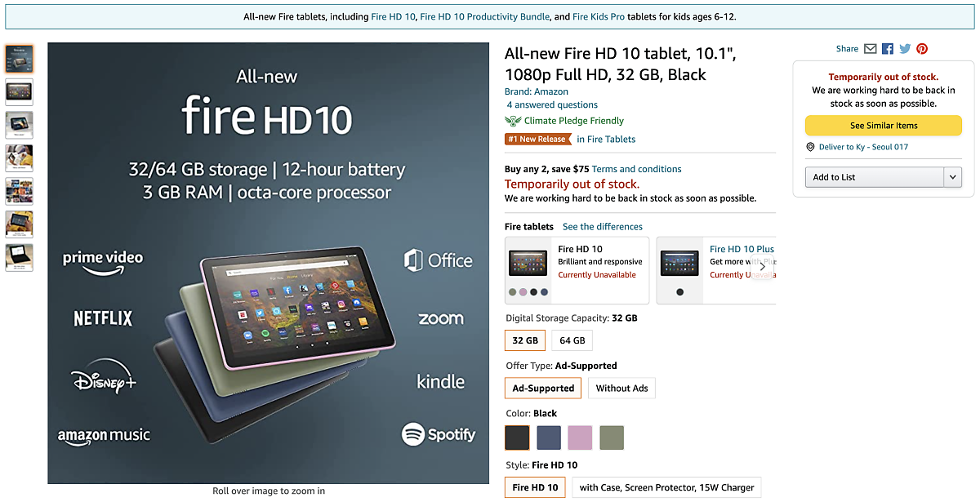
Task: Share on Pinterest icon
Action: 922,49
